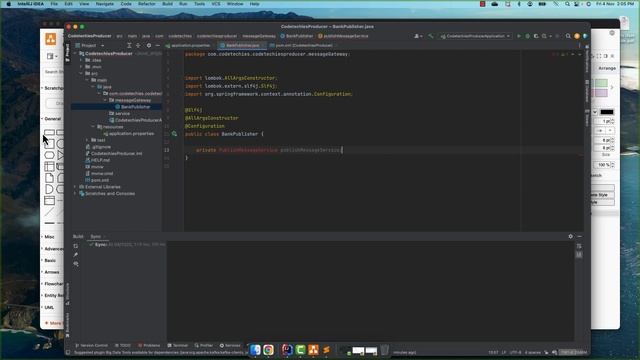Image resolution: width=640 pixels, height=360 pixels.
Task: Collapse the java source folder
Action: pos(93,87)
